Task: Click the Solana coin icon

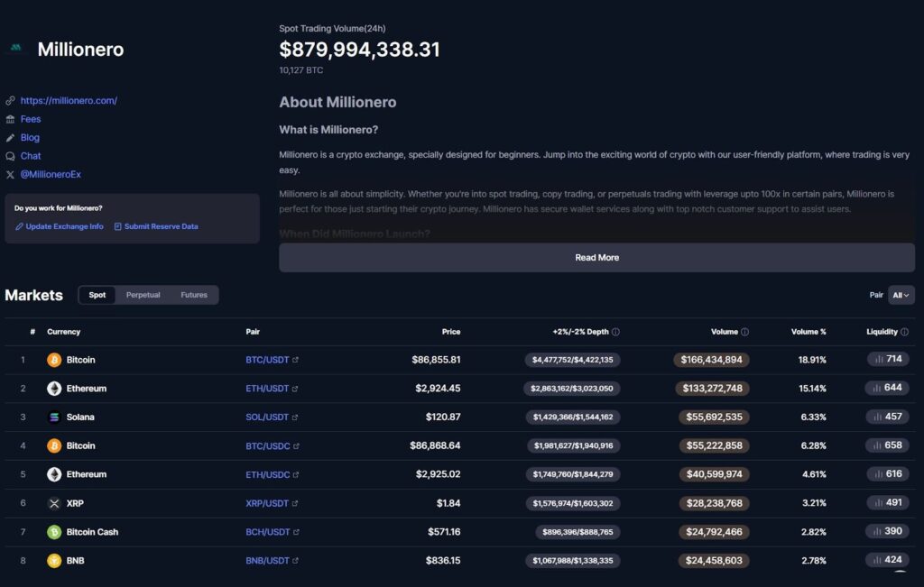Action: [54, 417]
